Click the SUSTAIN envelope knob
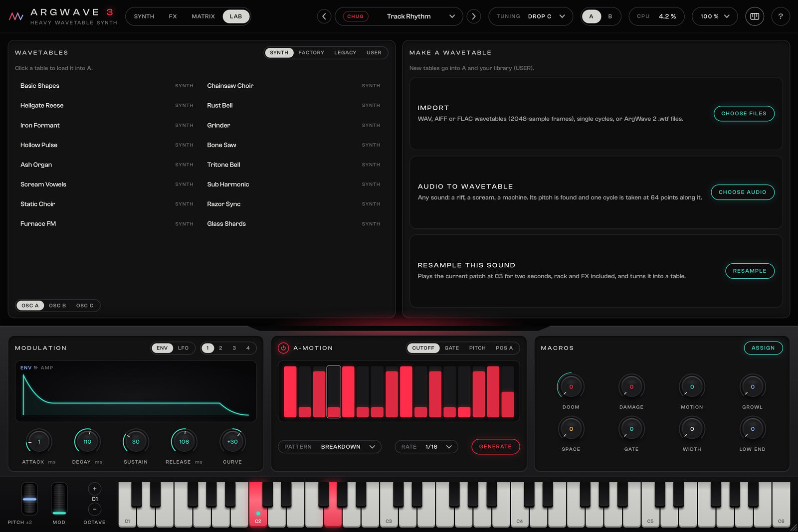Screen dimensions: 798x532 [136, 441]
